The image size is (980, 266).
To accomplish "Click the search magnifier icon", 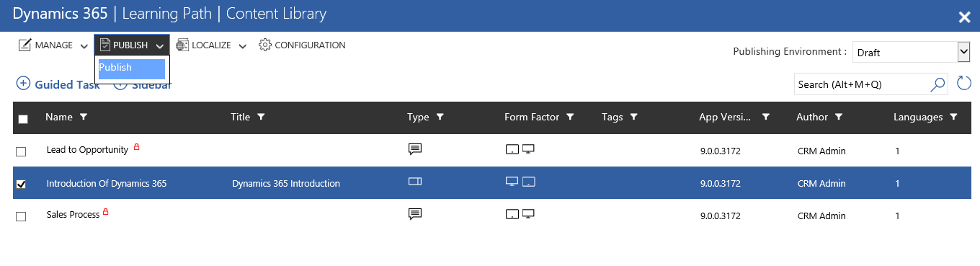I will tap(937, 84).
